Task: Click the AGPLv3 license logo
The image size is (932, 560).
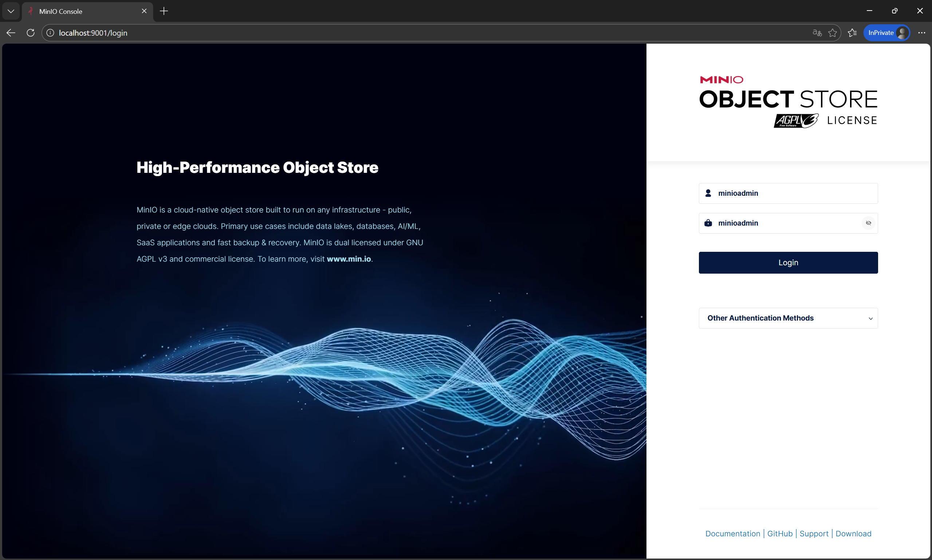Action: click(x=796, y=120)
